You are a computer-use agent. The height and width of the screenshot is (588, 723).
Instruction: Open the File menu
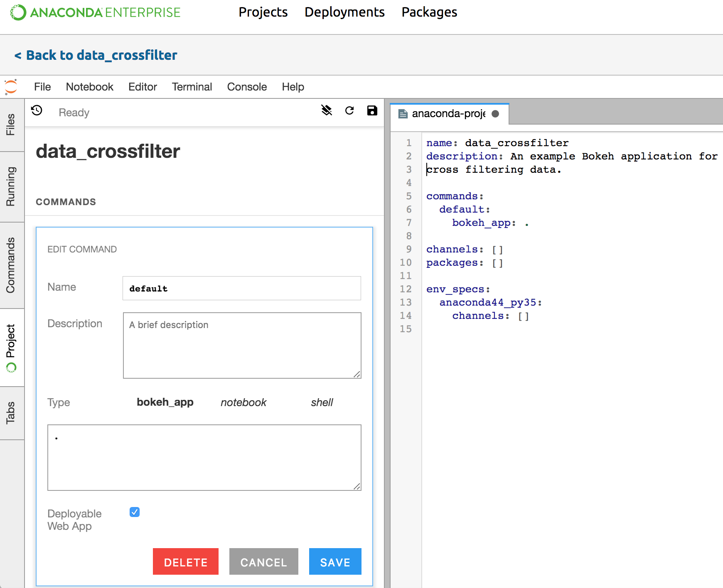click(42, 87)
